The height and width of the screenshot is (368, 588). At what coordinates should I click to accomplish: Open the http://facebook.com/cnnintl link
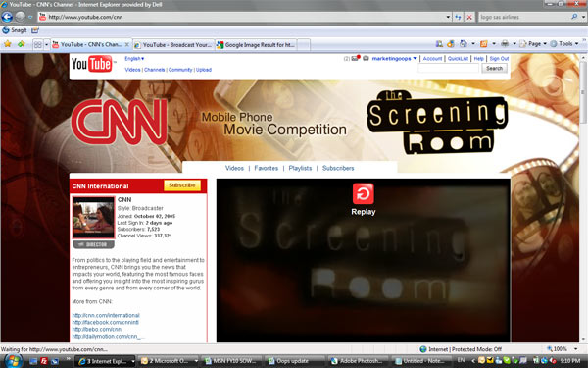coord(106,322)
